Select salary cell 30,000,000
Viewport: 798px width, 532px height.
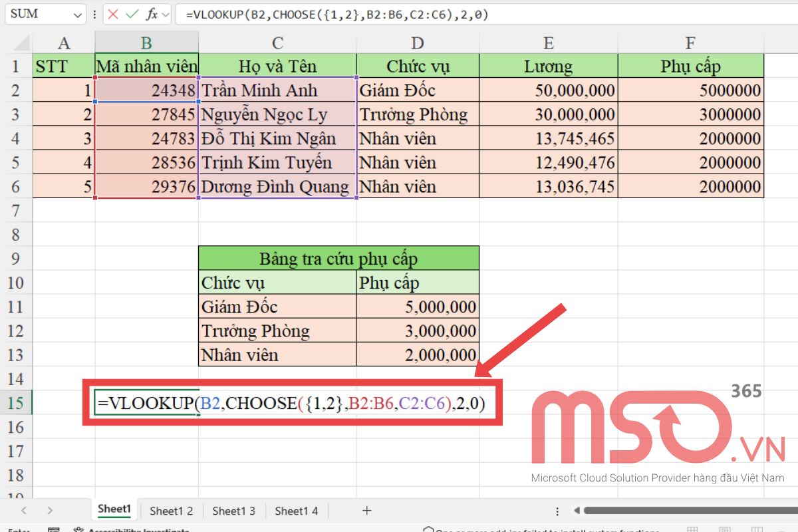[549, 114]
